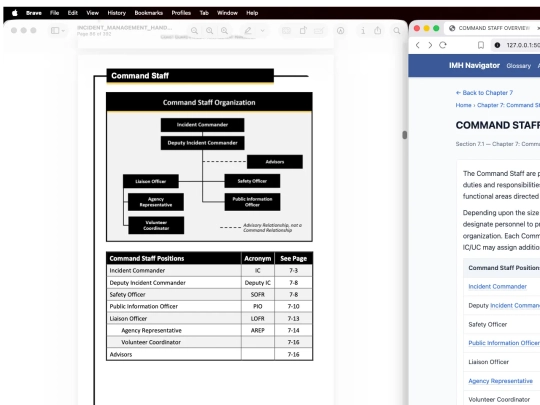
Task: Open the sidebar view options chevron in Preview
Action: pos(63,31)
